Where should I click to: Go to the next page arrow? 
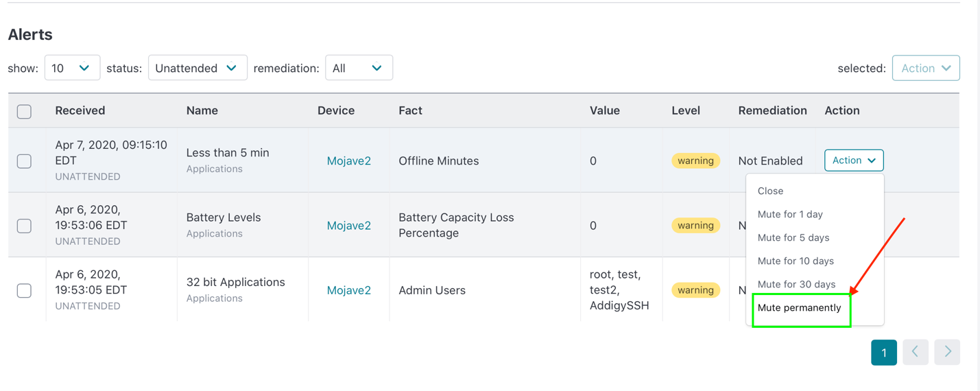click(x=947, y=352)
